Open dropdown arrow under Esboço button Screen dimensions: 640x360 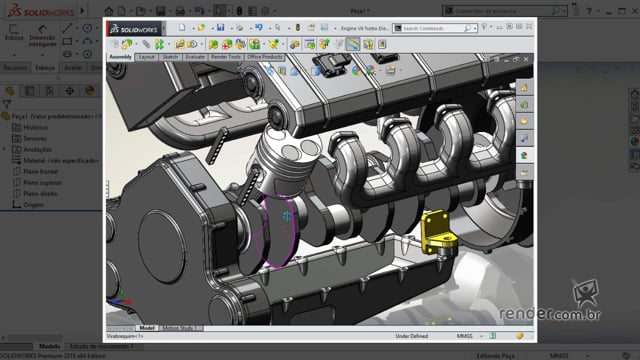click(14, 54)
